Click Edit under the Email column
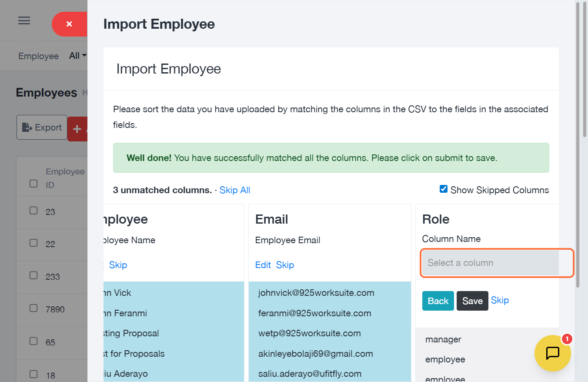Viewport: 588px width, 382px height. [263, 265]
